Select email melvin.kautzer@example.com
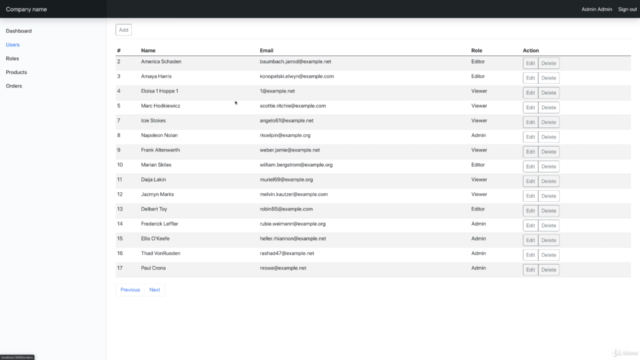 pos(294,194)
